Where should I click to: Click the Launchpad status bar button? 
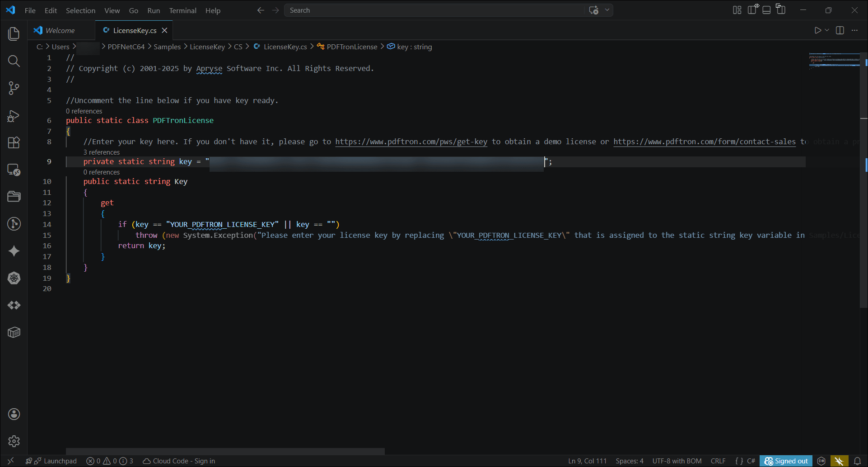tap(51, 461)
